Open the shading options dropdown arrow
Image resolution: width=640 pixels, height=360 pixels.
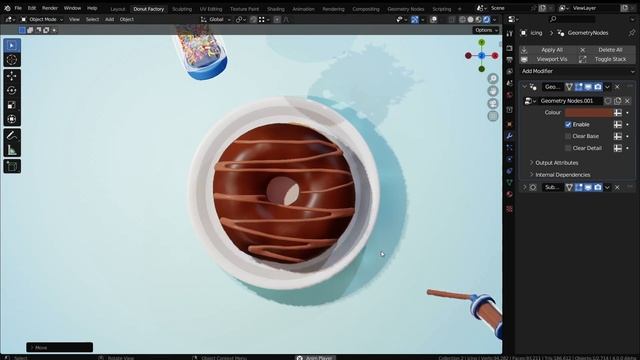click(x=495, y=20)
